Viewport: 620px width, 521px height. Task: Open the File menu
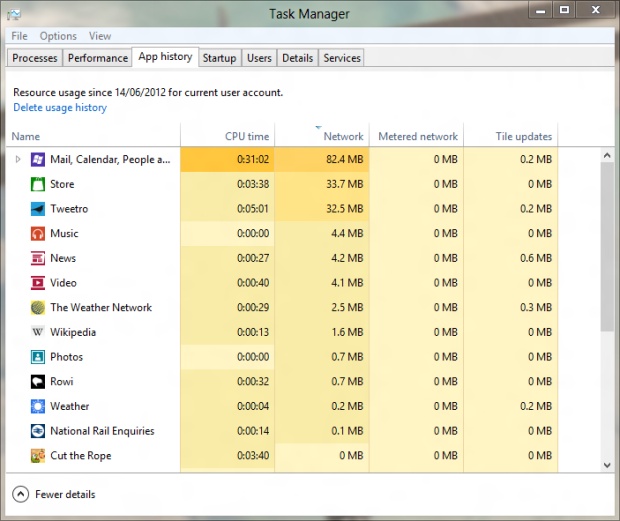[x=19, y=36]
